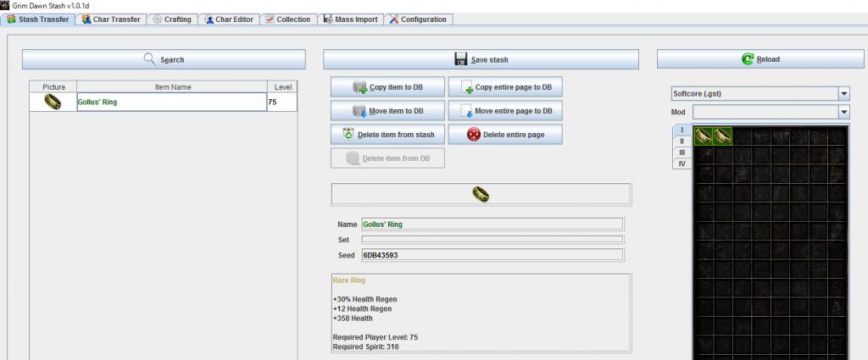Select stash page II tab

(x=682, y=141)
